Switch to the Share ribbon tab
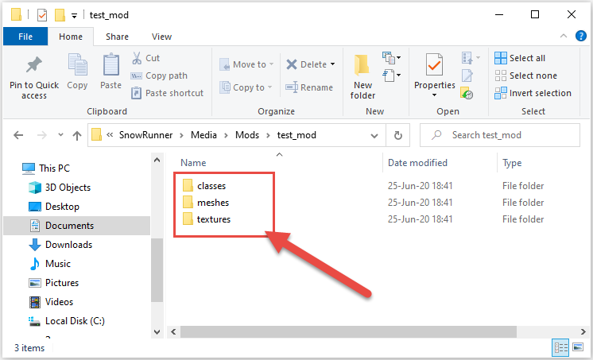593x360 pixels. [x=117, y=37]
